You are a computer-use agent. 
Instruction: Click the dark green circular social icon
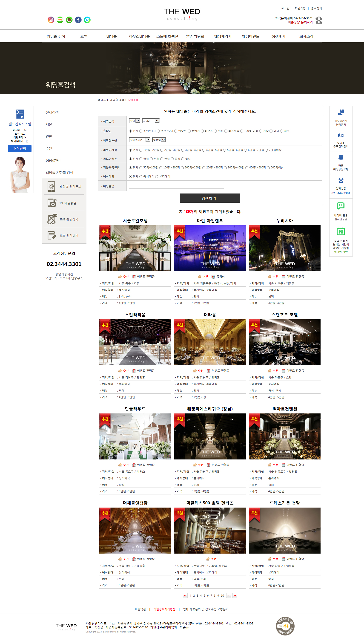[69, 20]
